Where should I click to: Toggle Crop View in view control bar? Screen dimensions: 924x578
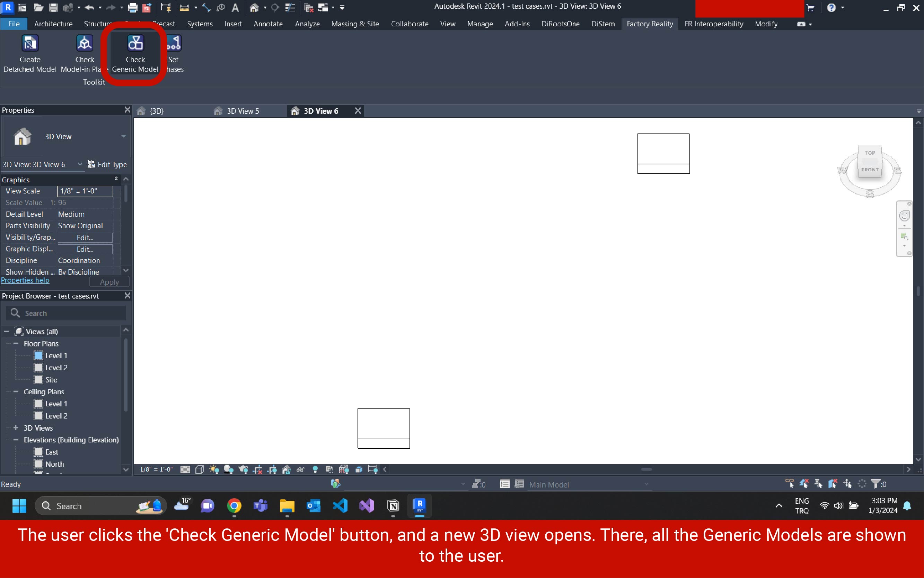258,469
